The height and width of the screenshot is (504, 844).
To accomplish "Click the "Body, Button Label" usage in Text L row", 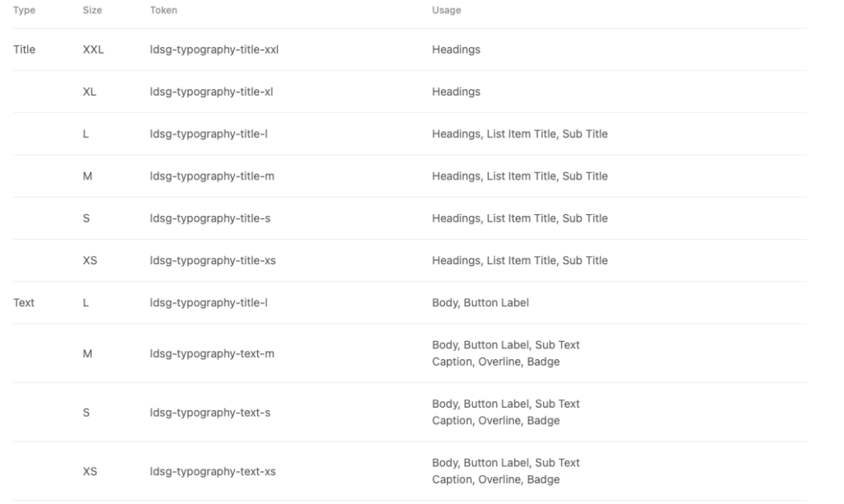I will [x=481, y=303].
